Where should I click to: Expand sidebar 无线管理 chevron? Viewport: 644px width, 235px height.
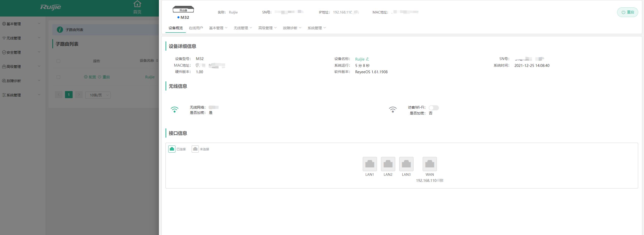[x=39, y=38]
